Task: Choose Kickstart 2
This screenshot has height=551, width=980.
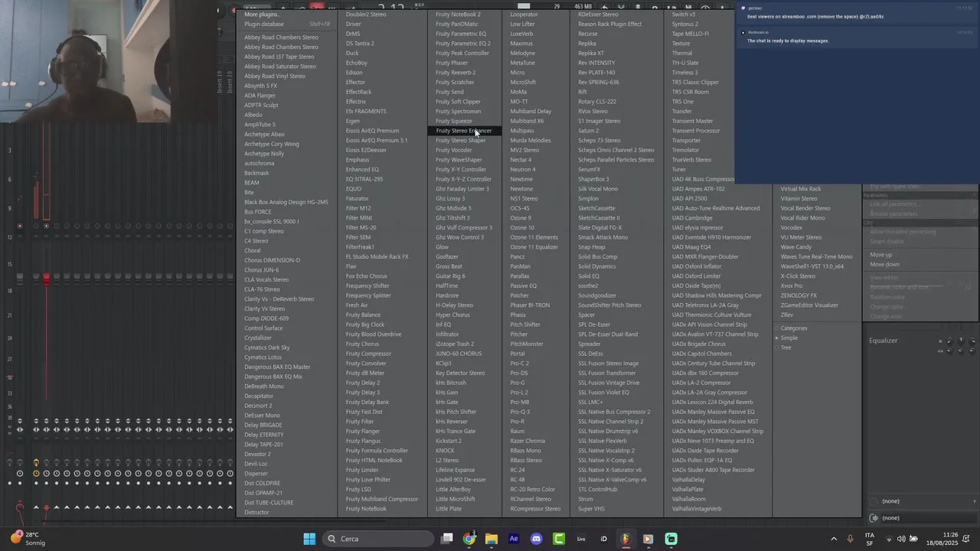Action: pos(449,441)
